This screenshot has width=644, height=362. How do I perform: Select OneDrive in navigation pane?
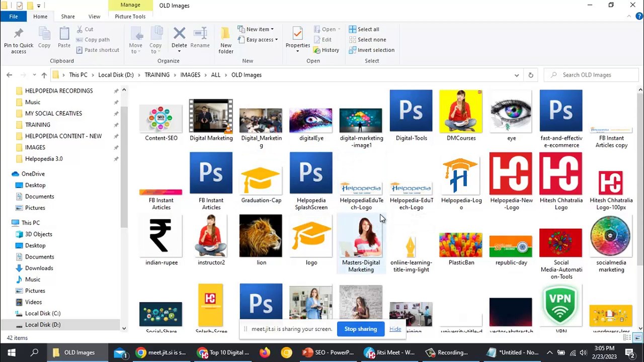point(33,174)
